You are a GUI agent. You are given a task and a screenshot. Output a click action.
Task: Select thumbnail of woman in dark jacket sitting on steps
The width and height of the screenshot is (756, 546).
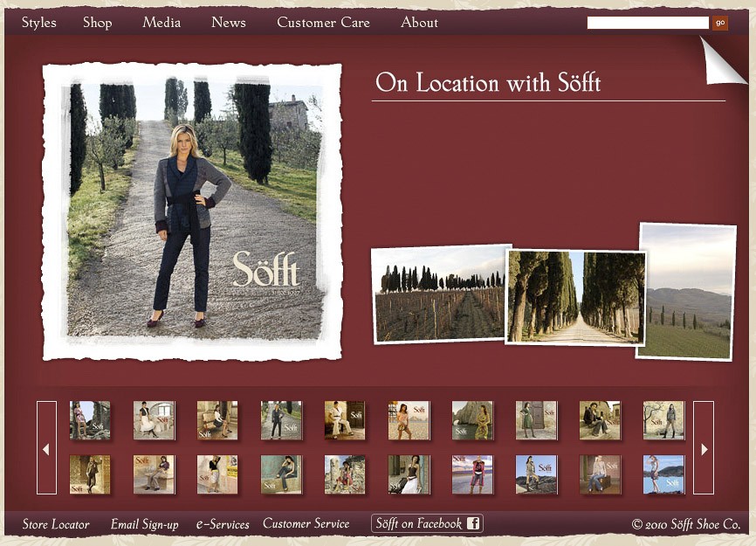pyautogui.click(x=600, y=420)
